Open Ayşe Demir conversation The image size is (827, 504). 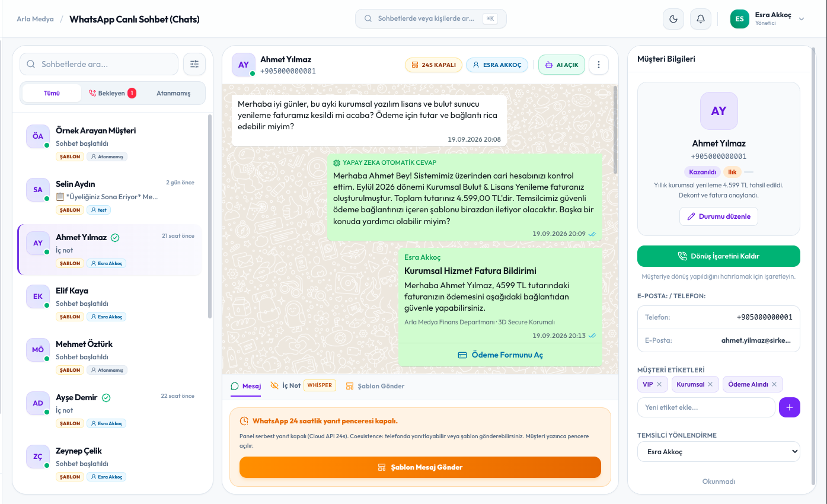point(110,410)
